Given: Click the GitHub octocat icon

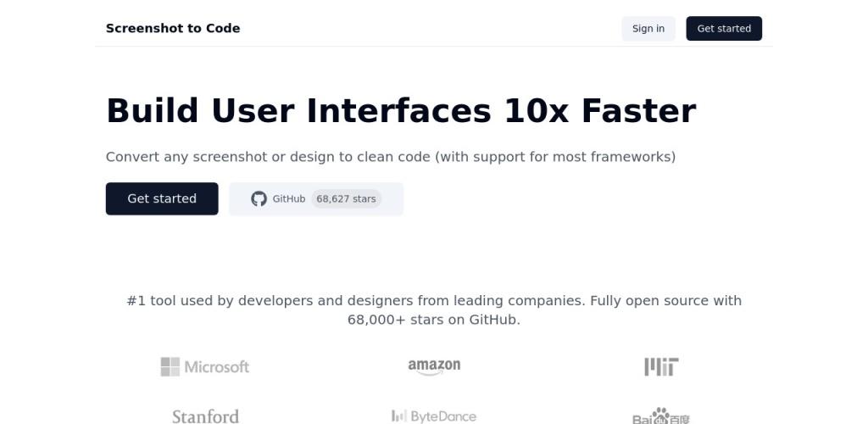Looking at the screenshot, I should pos(259,198).
